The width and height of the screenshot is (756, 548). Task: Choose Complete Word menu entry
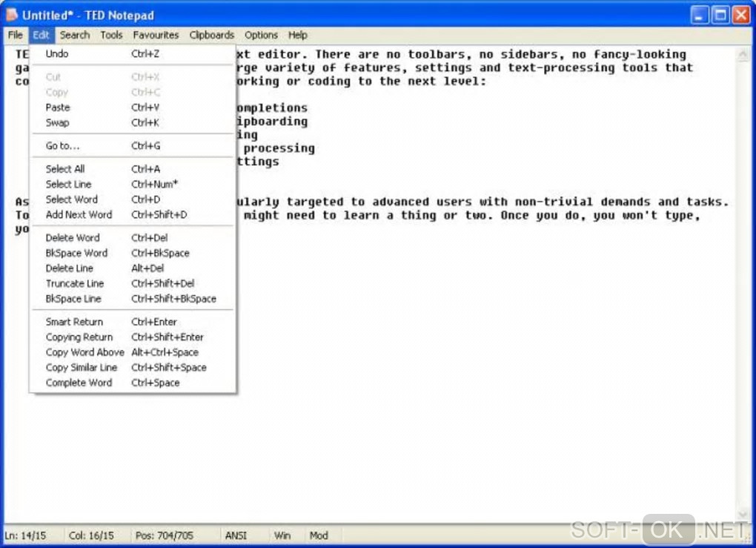[x=133, y=383]
